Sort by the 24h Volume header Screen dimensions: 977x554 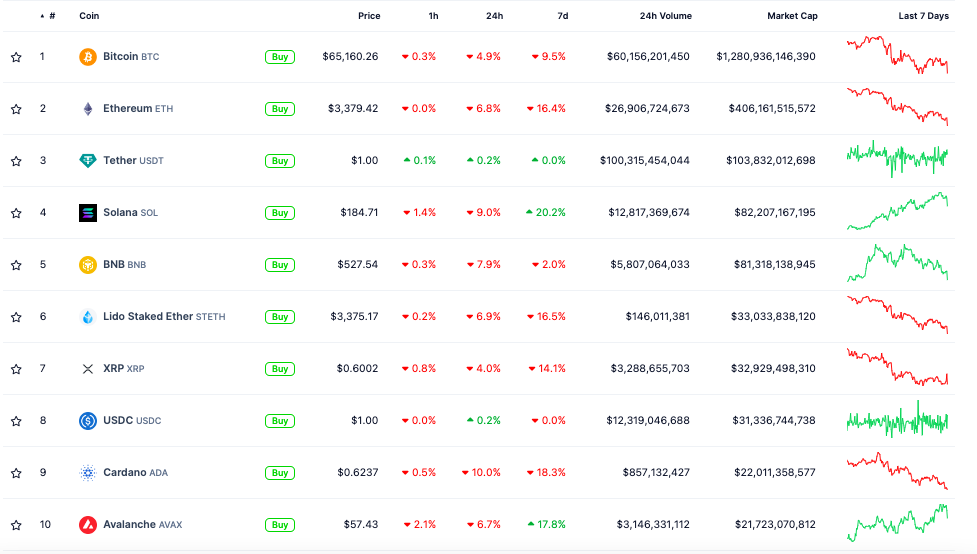point(665,16)
